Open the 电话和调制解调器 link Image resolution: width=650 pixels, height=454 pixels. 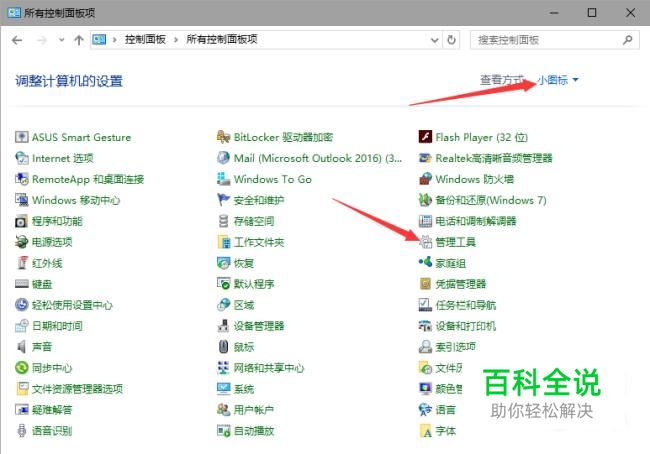tap(476, 221)
